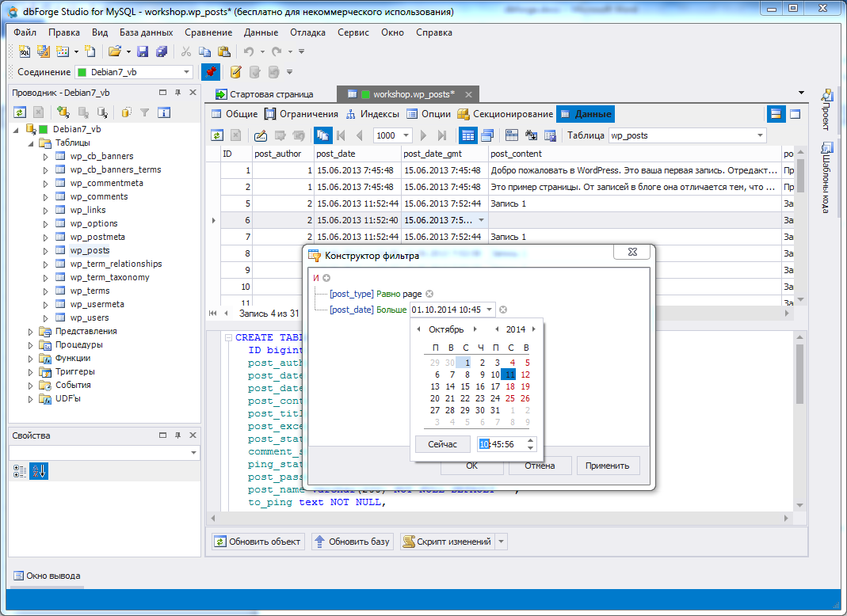Click the Равно operator for post_type

pyautogui.click(x=388, y=294)
